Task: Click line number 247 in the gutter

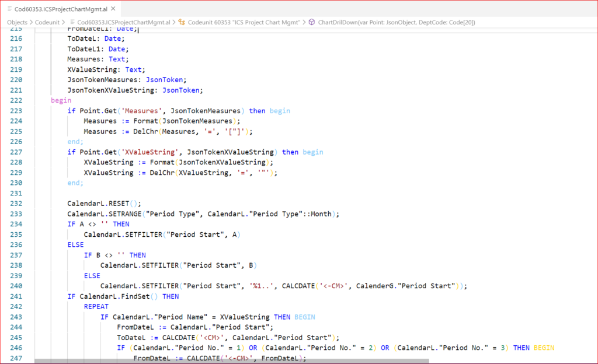Action: pos(16,358)
